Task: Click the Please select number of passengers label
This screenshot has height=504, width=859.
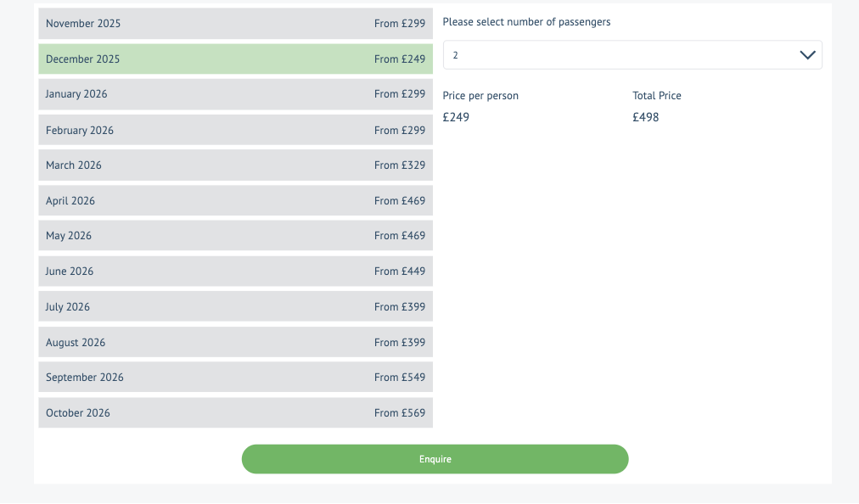Action: click(x=526, y=22)
